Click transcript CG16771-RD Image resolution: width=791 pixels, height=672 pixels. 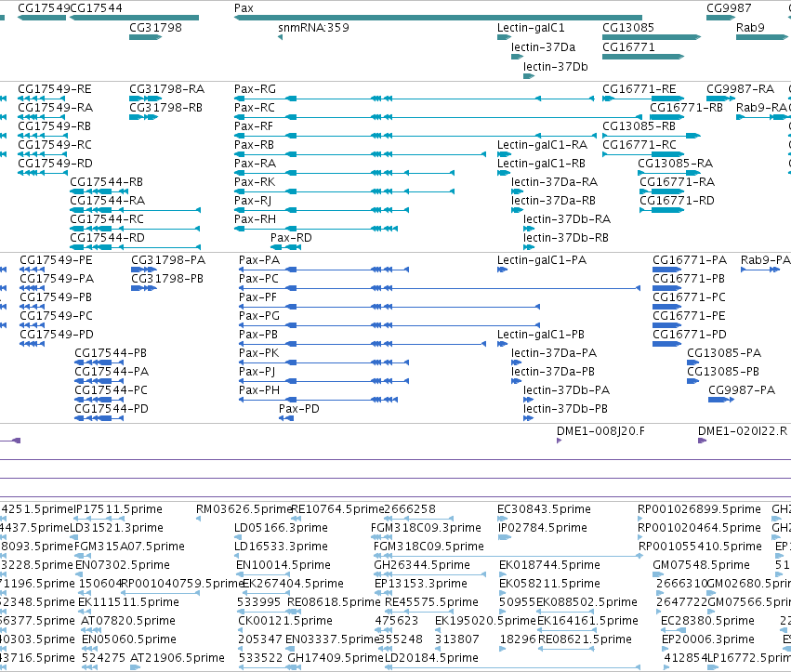tap(662, 210)
